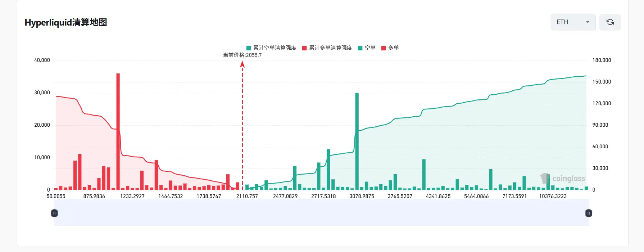Click the Hyperliquid清算地图 title
The image size is (644, 252).
pyautogui.click(x=66, y=22)
